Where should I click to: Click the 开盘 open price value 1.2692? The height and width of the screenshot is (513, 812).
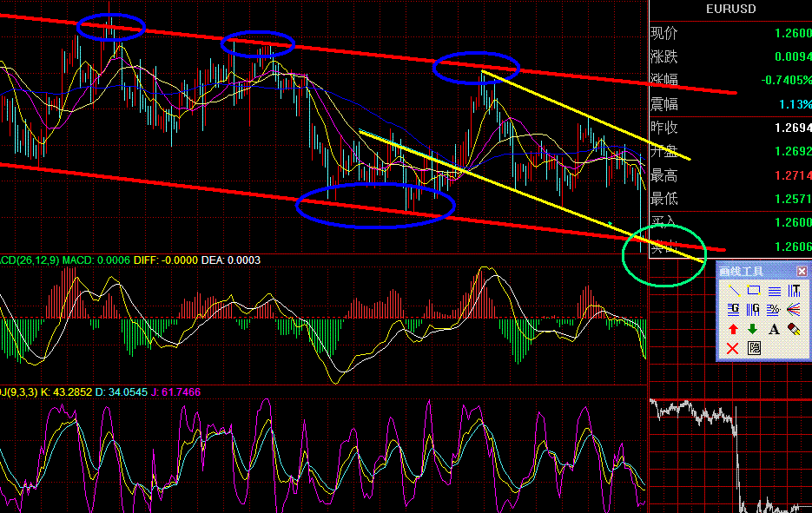793,151
